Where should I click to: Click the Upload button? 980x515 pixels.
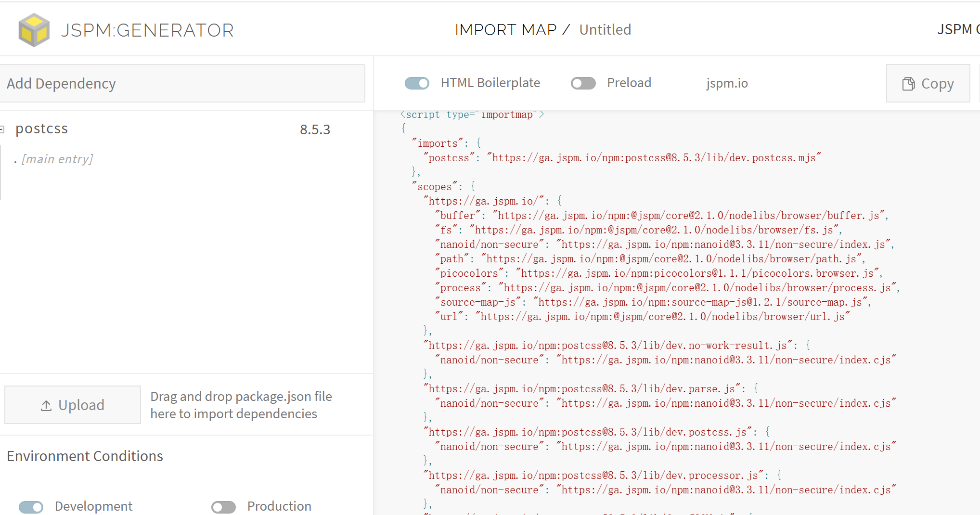[x=73, y=405]
